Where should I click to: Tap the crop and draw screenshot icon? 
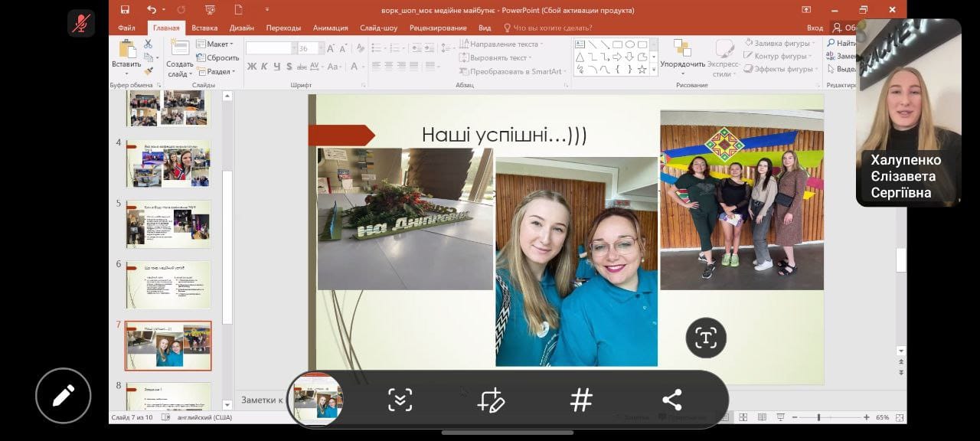pyautogui.click(x=490, y=400)
